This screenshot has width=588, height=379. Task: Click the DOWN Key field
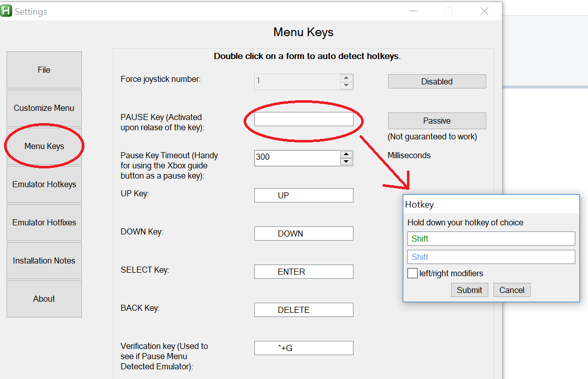pyautogui.click(x=304, y=234)
